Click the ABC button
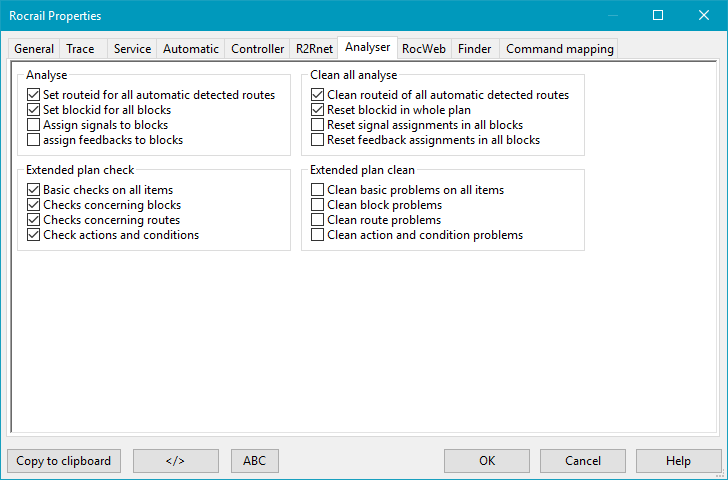Image resolution: width=728 pixels, height=480 pixels. (255, 461)
